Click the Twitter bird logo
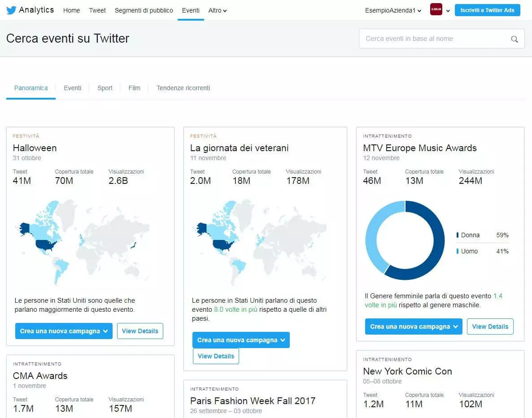The height and width of the screenshot is (418, 532). [x=11, y=10]
